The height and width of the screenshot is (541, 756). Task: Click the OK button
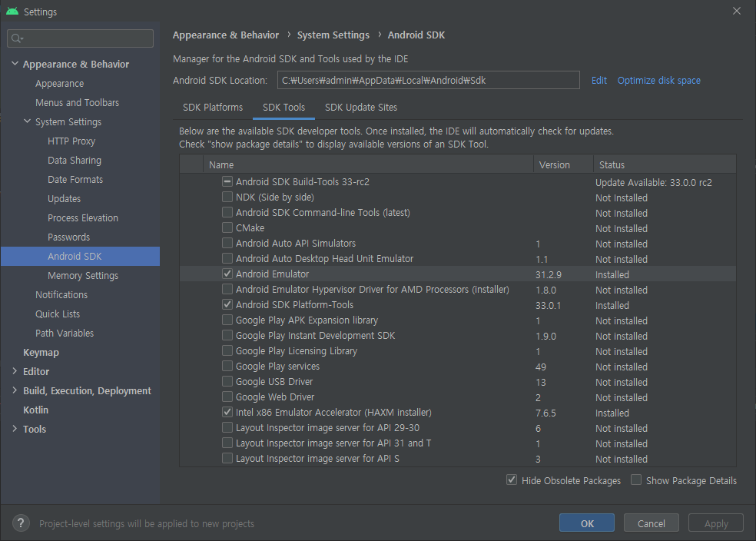pyautogui.click(x=587, y=523)
